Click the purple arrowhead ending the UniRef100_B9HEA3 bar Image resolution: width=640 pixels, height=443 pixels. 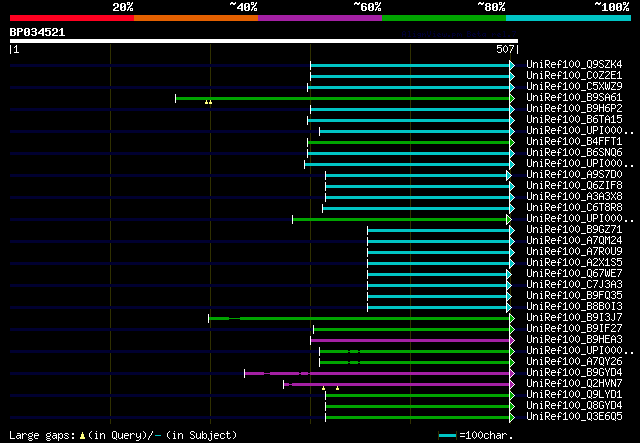512,341
